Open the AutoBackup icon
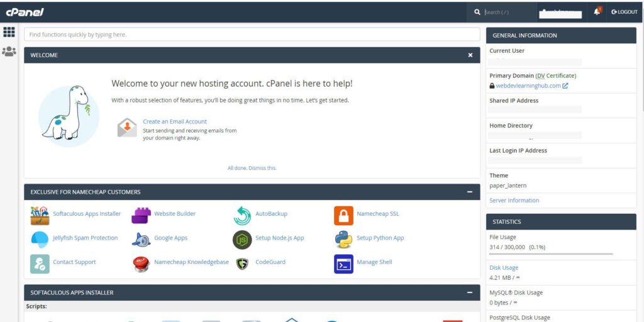The width and height of the screenshot is (644, 322). pyautogui.click(x=242, y=216)
